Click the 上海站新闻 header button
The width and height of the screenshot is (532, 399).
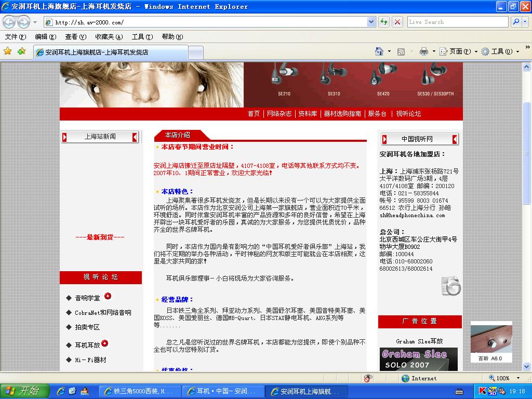pyautogui.click(x=100, y=137)
